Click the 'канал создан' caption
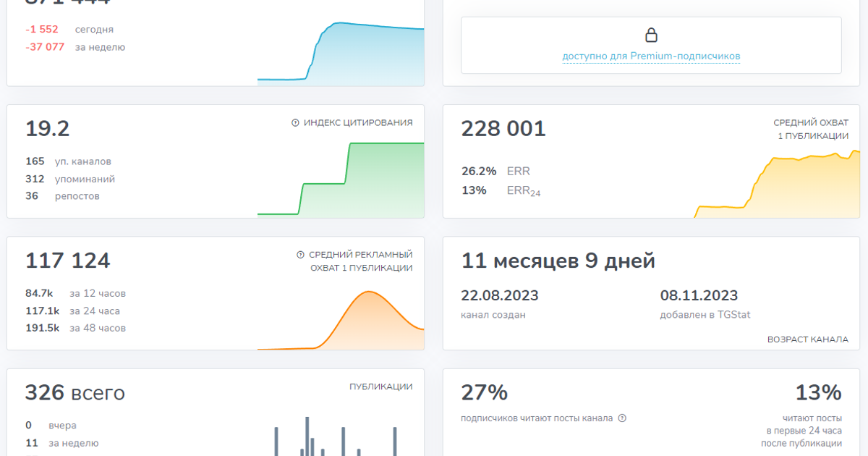Image resolution: width=868 pixels, height=456 pixels. tap(493, 315)
